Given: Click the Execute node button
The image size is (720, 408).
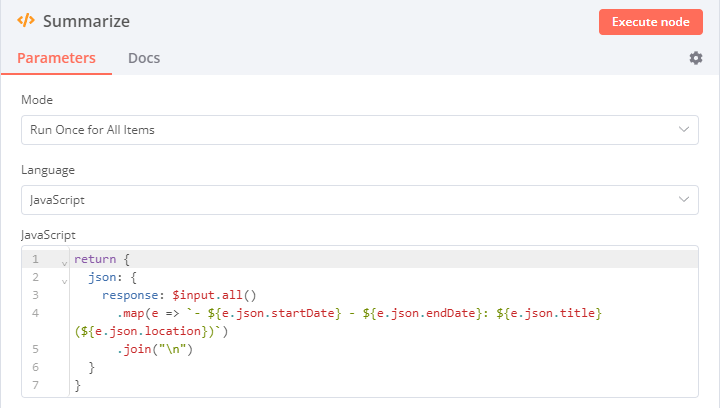Looking at the screenshot, I should (650, 22).
